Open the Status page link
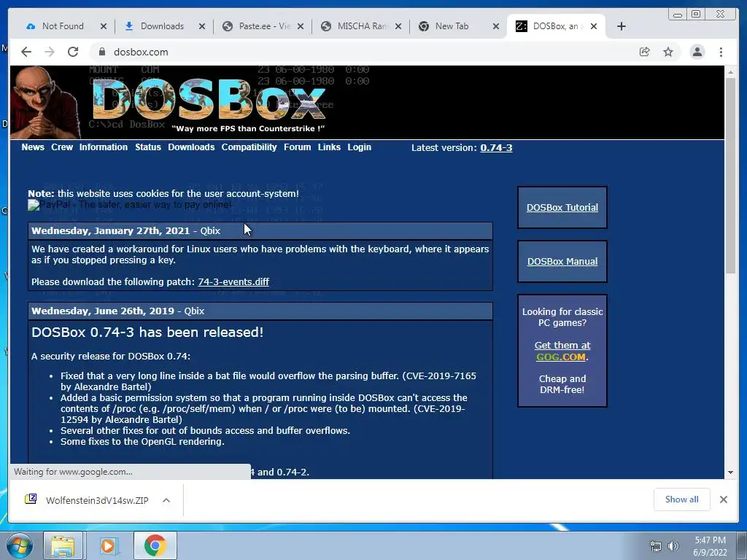The height and width of the screenshot is (560, 747). [147, 147]
